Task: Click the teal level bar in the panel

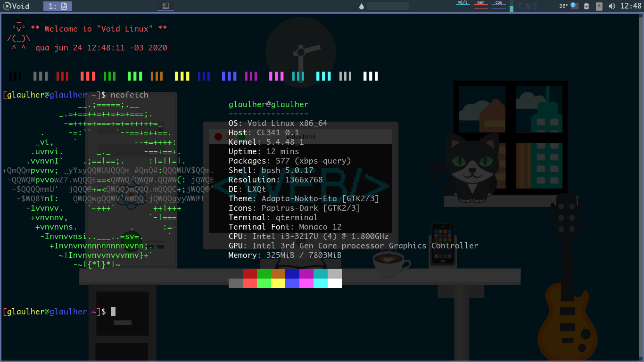Action: click(512, 8)
